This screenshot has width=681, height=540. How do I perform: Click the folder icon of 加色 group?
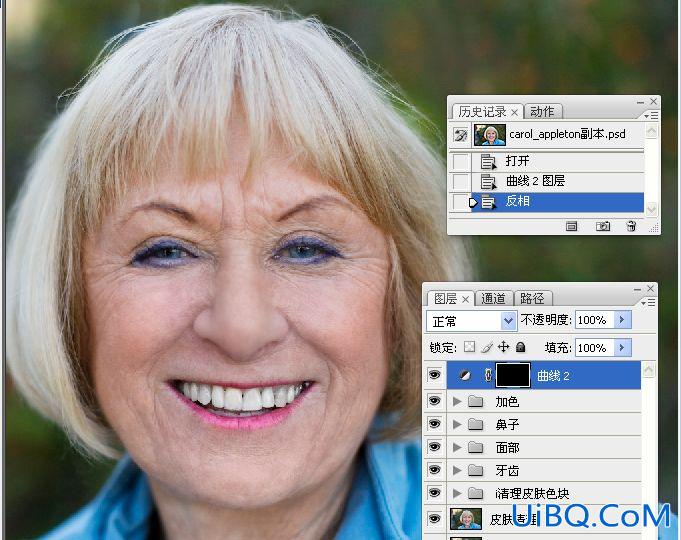click(x=476, y=401)
